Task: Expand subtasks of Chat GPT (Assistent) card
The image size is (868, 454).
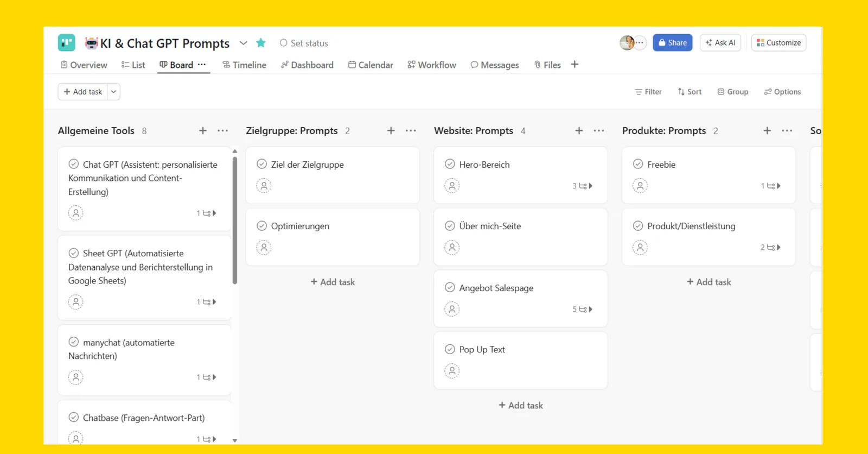Action: tap(207, 213)
